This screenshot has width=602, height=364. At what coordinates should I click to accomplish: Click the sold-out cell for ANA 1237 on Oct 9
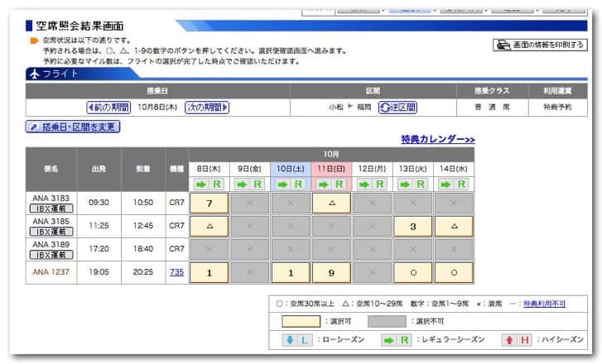click(x=250, y=273)
